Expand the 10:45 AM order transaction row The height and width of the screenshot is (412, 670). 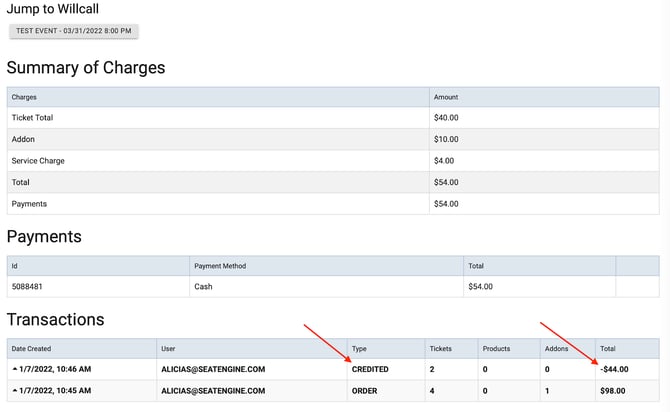tap(14, 391)
